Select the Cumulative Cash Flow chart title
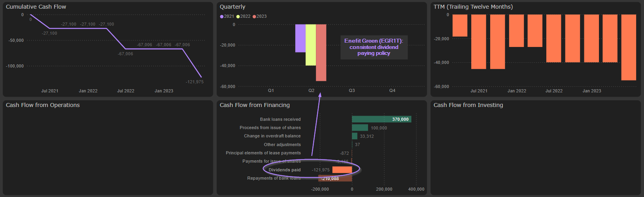Viewport: 644px width, 197px height. pyautogui.click(x=36, y=7)
